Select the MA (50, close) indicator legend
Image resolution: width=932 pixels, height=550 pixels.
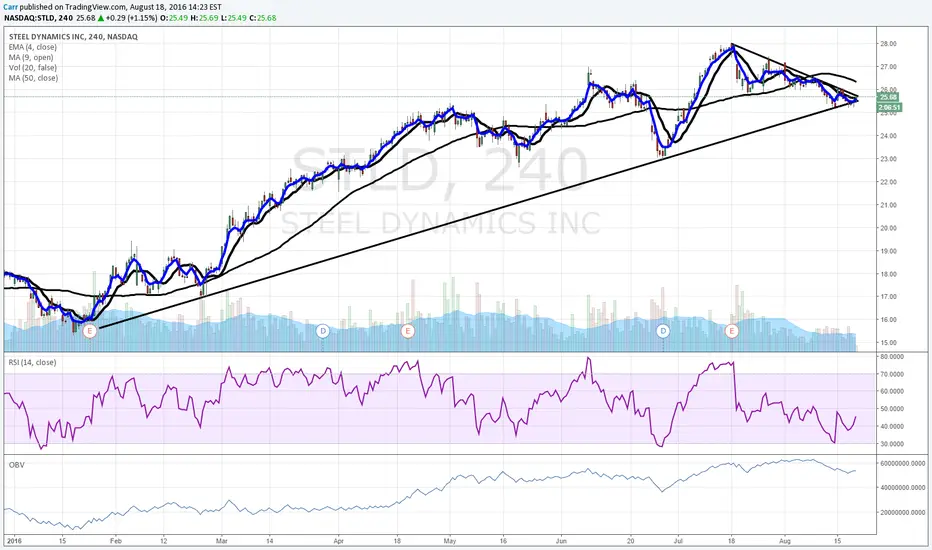pos(33,78)
